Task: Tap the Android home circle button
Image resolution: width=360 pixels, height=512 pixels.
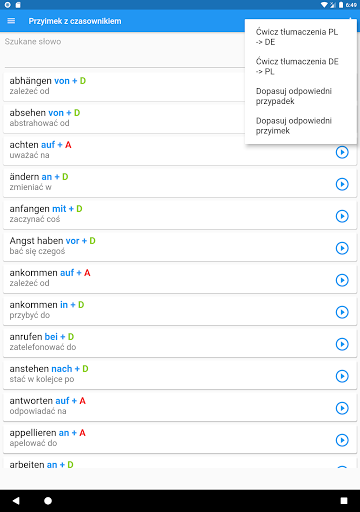Action: pyautogui.click(x=48, y=501)
